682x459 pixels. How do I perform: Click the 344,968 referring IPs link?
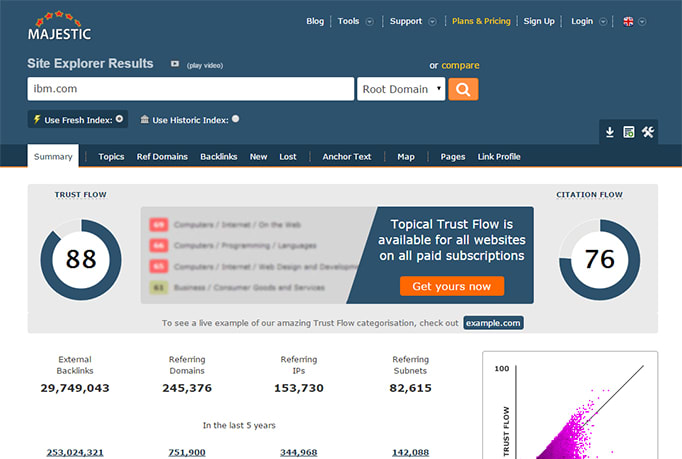click(x=298, y=452)
